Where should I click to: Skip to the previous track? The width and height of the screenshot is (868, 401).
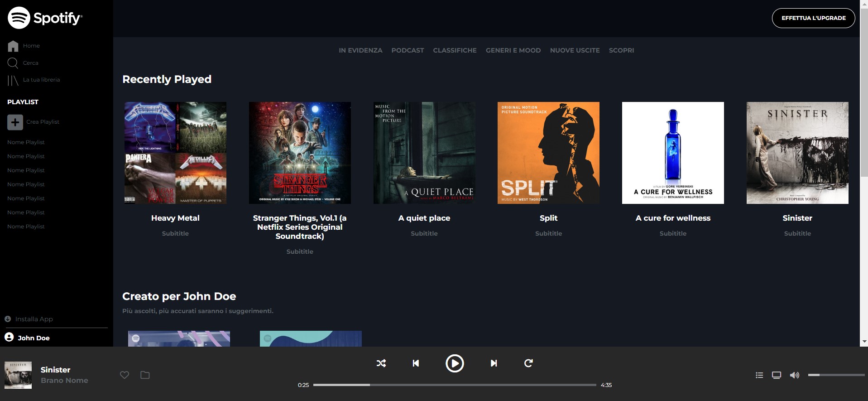tap(416, 363)
